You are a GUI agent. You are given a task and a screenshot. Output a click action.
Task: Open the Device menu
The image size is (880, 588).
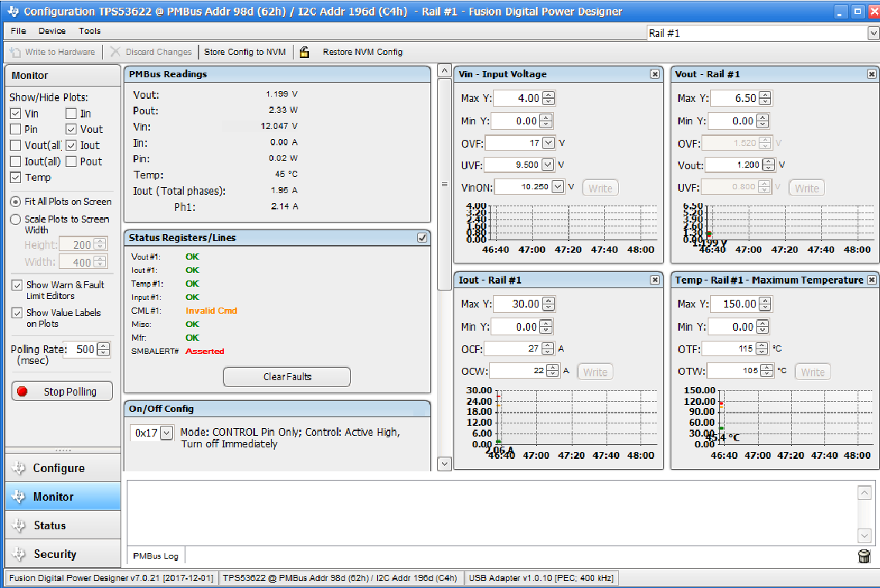[x=53, y=31]
